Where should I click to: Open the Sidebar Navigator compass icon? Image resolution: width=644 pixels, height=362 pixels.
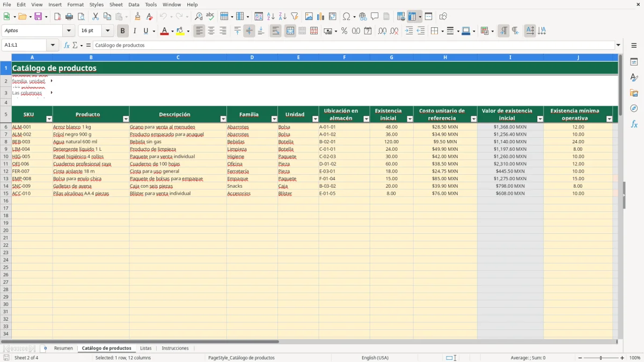[634, 108]
